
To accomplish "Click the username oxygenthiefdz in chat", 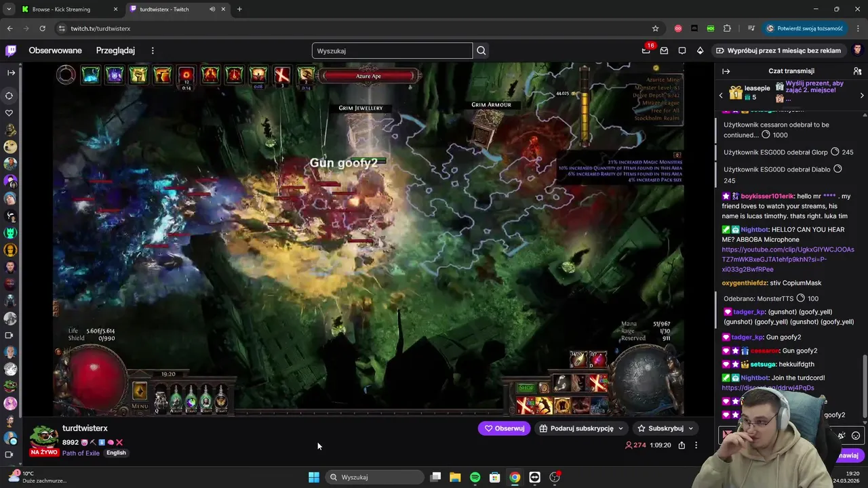I will pos(744,283).
